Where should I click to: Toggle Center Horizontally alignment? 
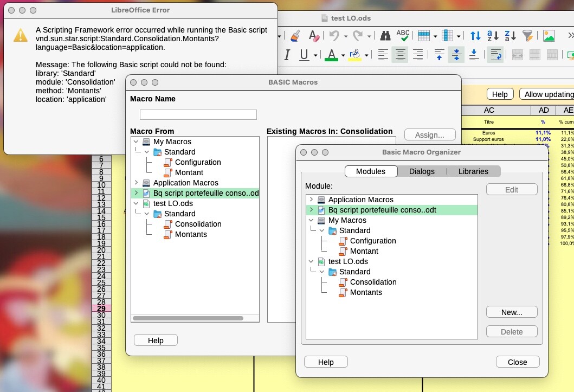[x=400, y=55]
